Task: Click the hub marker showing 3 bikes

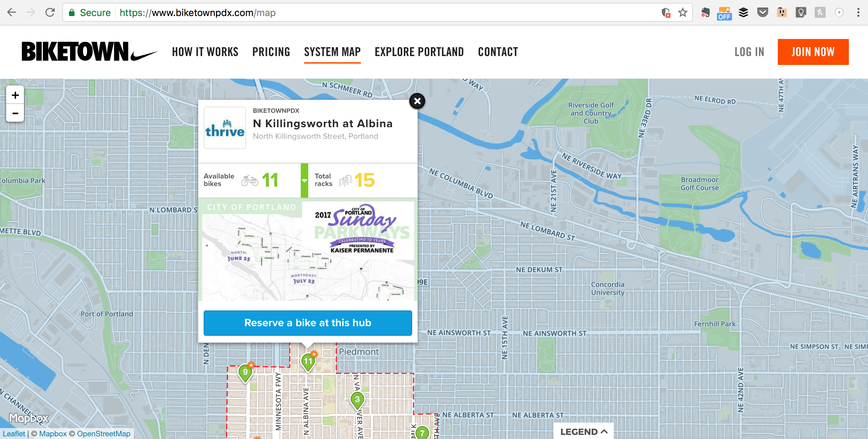Action: tap(357, 399)
